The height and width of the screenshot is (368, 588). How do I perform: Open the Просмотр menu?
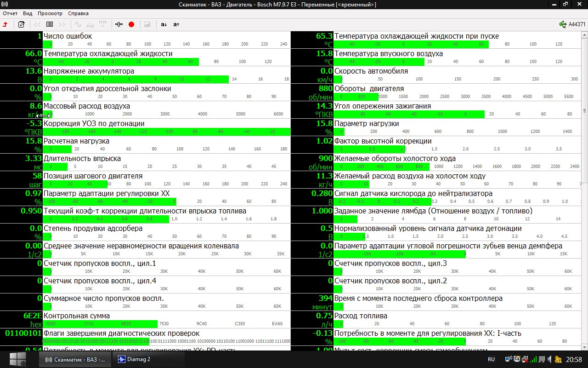coord(50,13)
